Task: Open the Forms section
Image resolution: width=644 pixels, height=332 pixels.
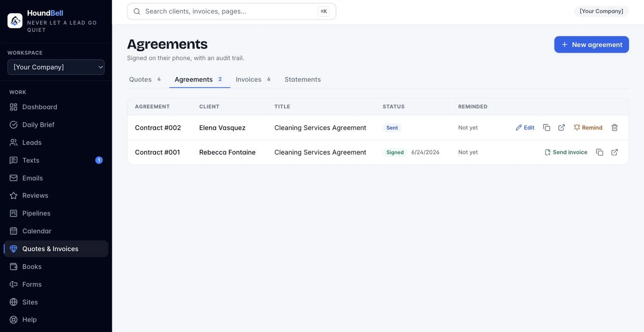Action: [x=56, y=284]
